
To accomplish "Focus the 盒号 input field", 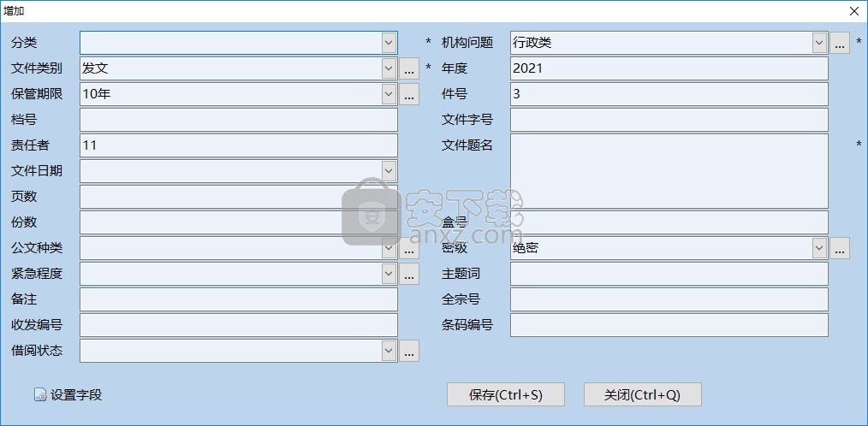I will (x=669, y=222).
